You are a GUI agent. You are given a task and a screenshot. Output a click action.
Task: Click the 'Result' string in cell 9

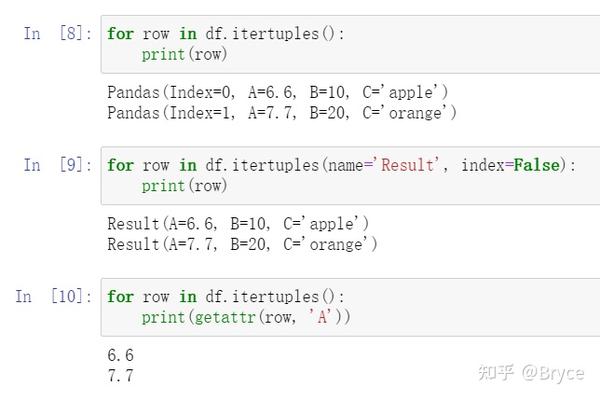point(409,165)
